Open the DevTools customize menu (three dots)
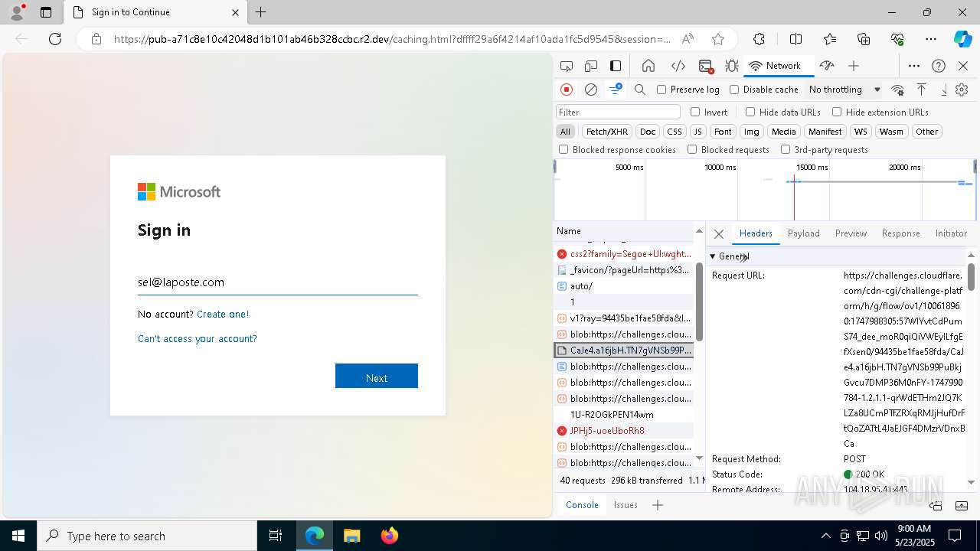The height and width of the screenshot is (551, 980). (x=914, y=66)
